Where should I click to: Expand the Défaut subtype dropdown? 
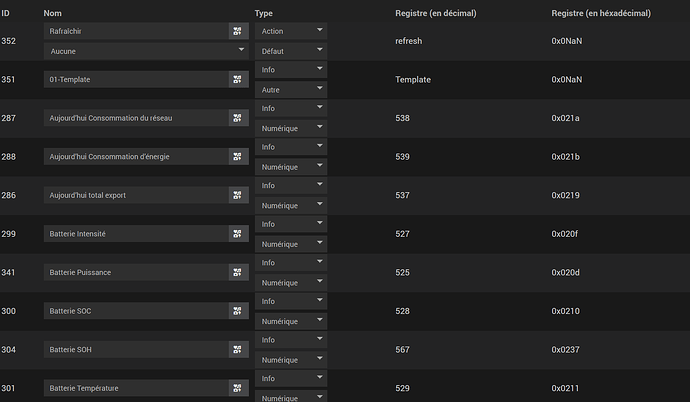pos(290,50)
